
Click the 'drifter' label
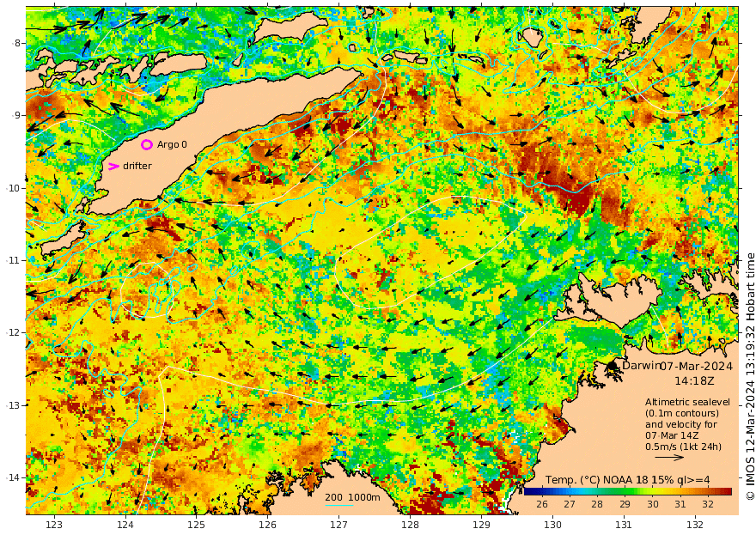click(x=137, y=166)
